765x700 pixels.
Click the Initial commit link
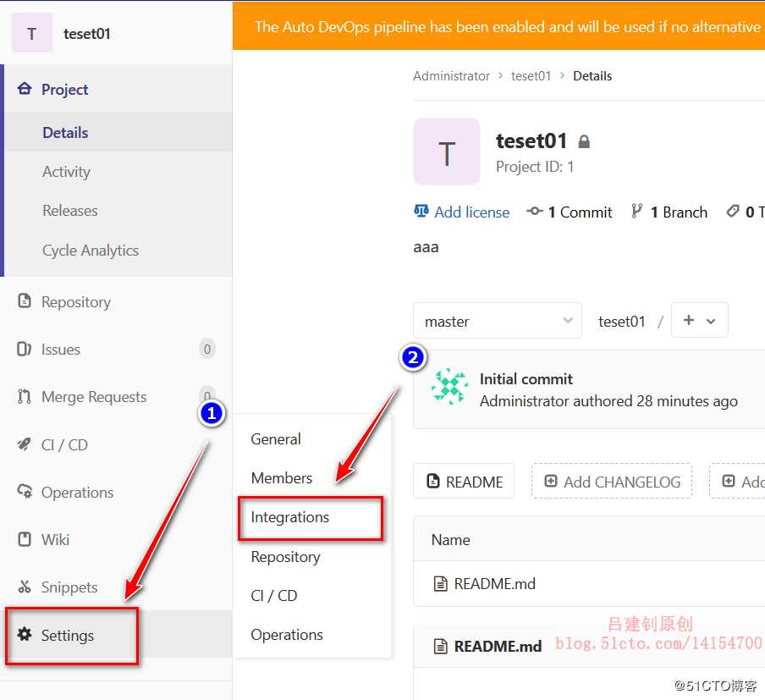[526, 379]
